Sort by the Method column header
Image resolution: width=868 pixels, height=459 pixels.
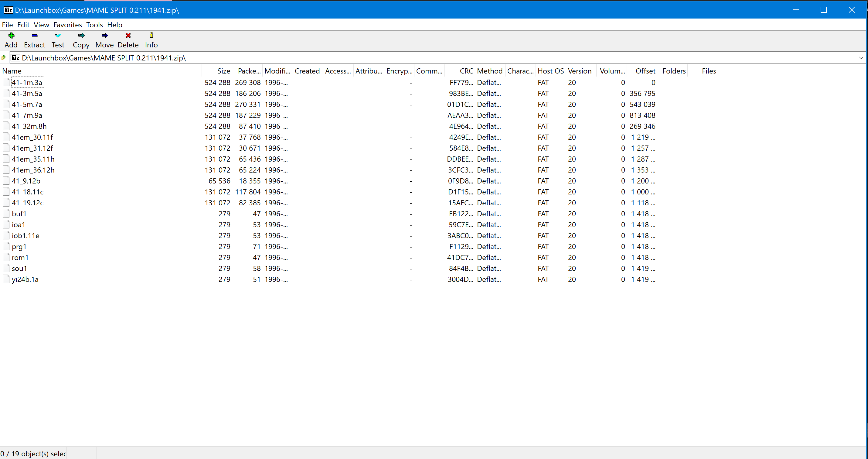pos(490,71)
